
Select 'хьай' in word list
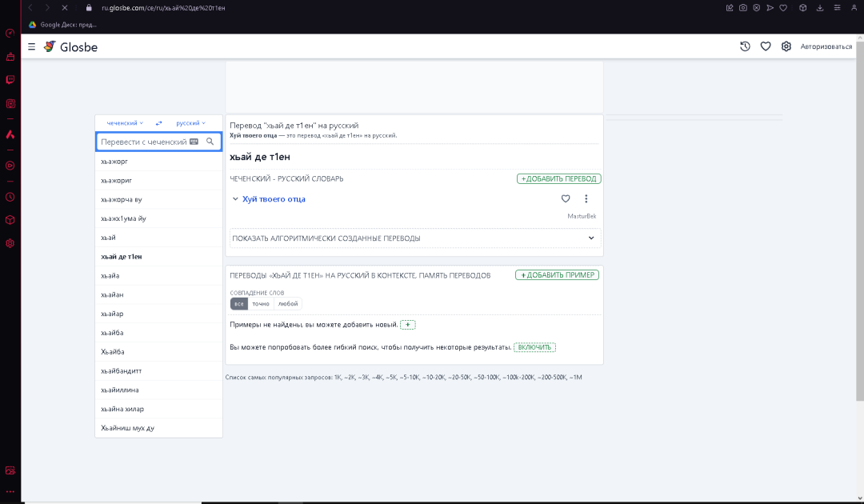click(x=158, y=238)
